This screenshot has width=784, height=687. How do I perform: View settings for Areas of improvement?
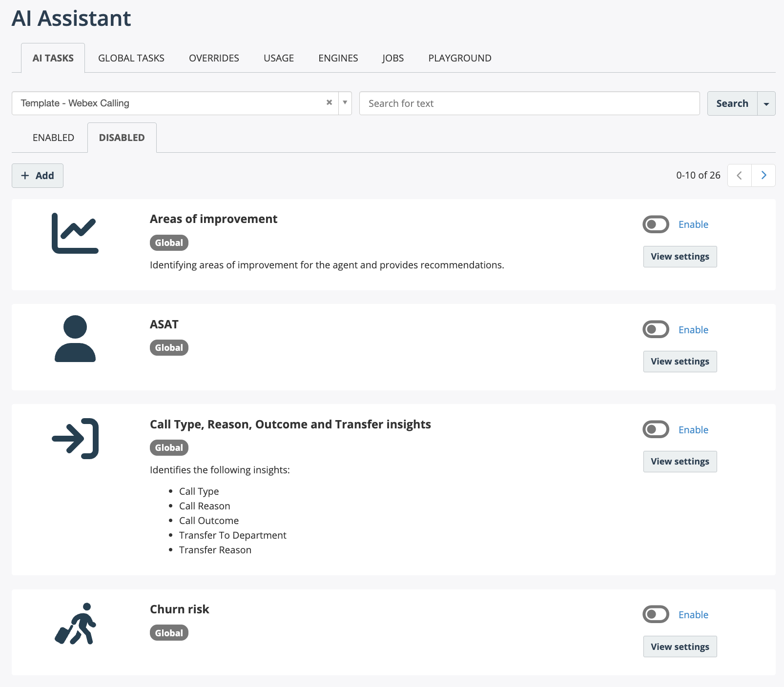[x=680, y=257]
